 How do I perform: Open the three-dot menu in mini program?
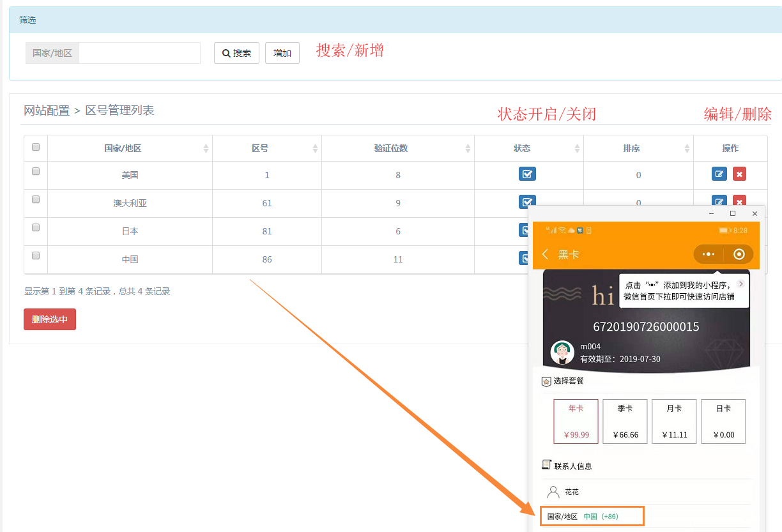click(x=709, y=254)
